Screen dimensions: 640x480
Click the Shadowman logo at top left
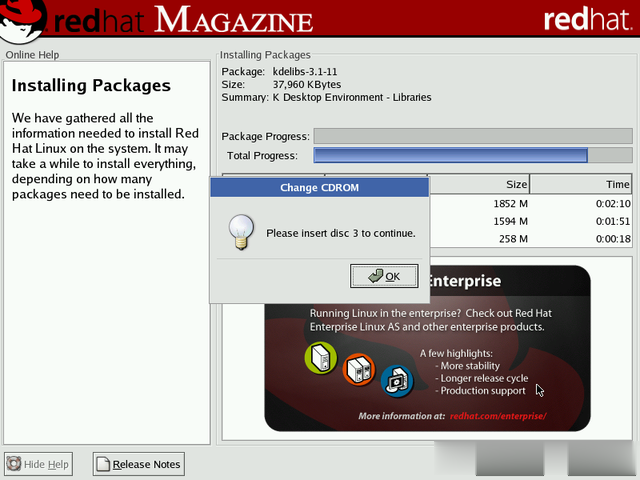tap(22, 20)
